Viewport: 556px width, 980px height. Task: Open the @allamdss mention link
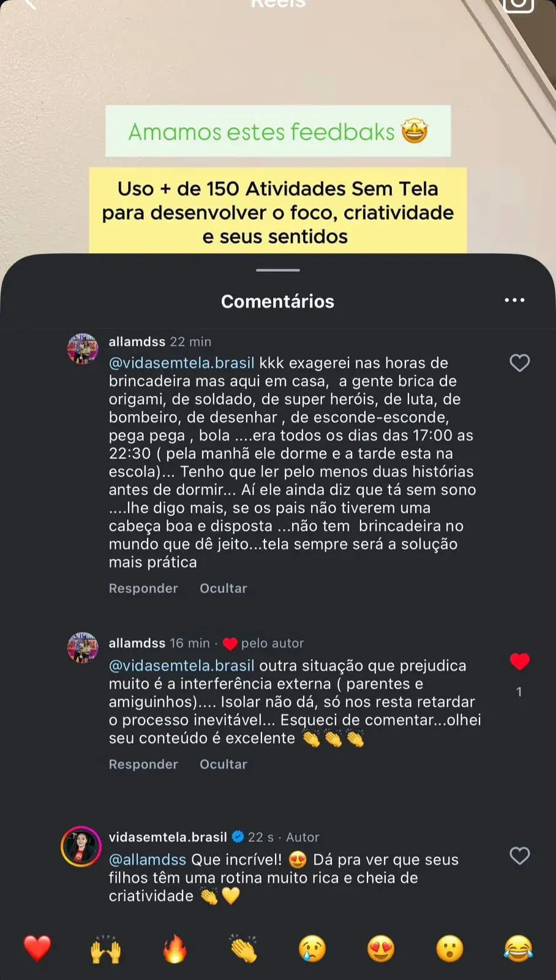point(148,860)
